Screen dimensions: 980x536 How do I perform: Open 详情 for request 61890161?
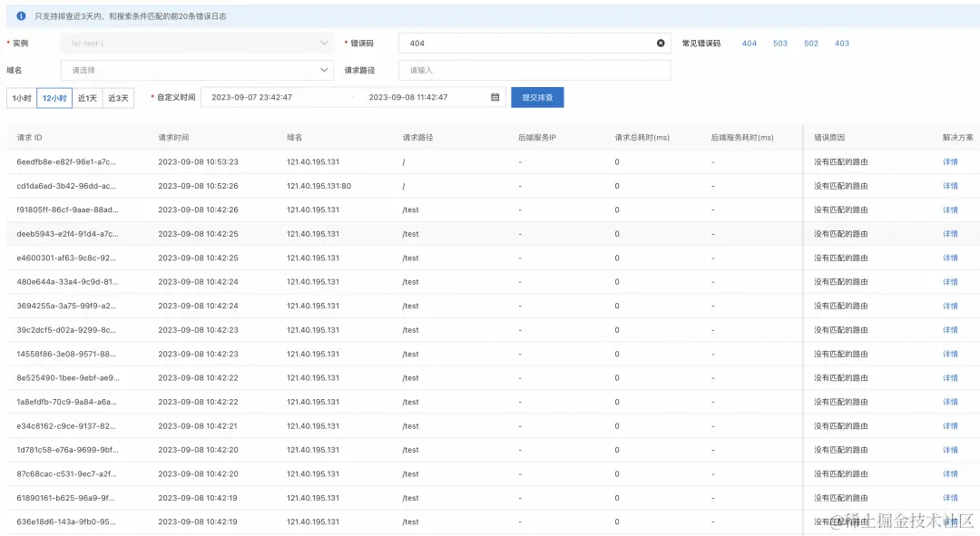pyautogui.click(x=950, y=498)
